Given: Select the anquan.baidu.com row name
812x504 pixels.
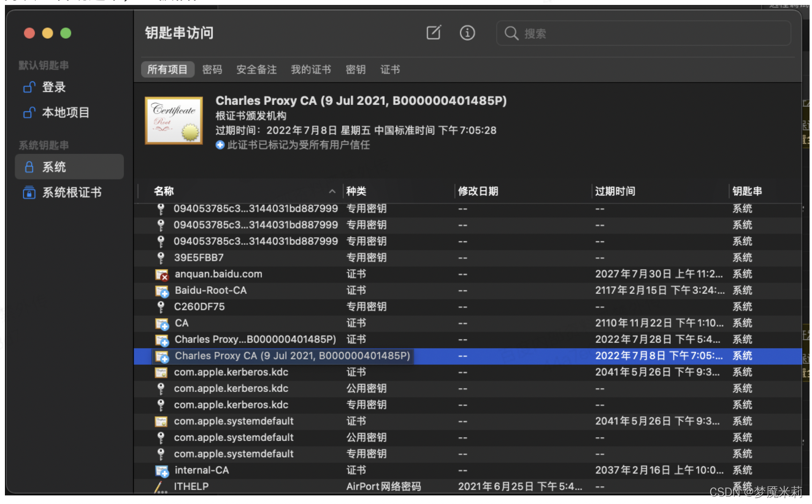Looking at the screenshot, I should pos(218,274).
